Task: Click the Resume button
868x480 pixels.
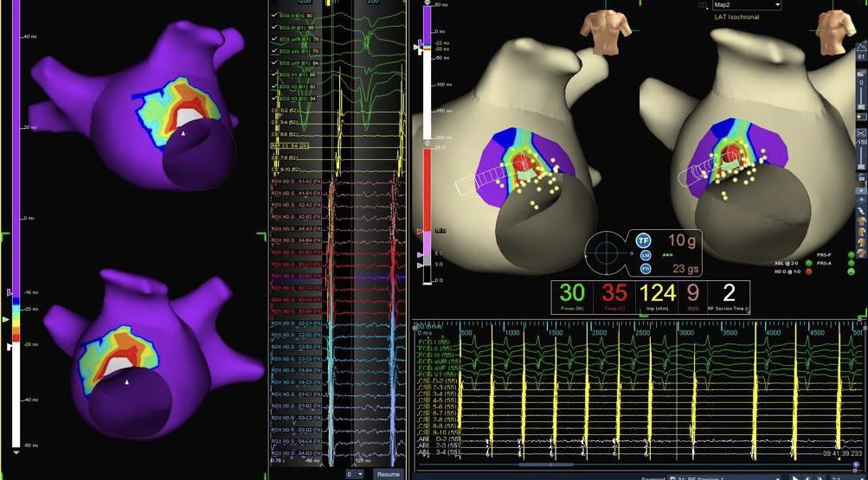Action: coord(388,474)
